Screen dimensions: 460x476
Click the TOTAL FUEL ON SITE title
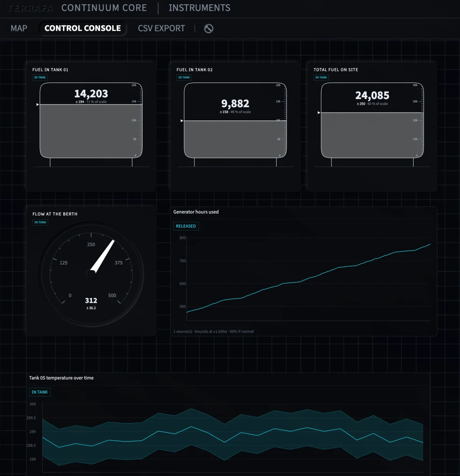pyautogui.click(x=336, y=70)
